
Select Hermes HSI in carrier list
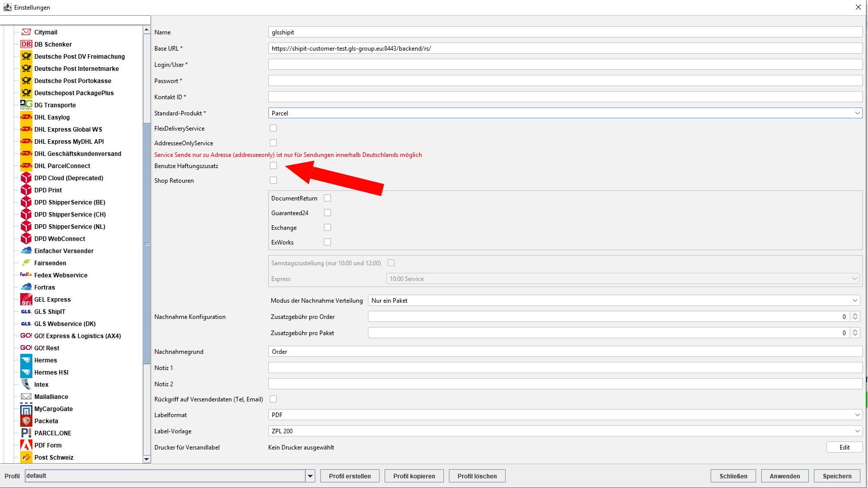(x=51, y=372)
